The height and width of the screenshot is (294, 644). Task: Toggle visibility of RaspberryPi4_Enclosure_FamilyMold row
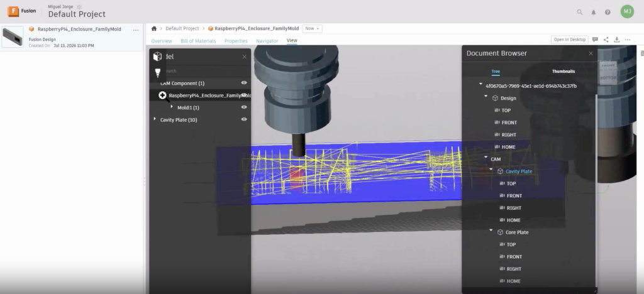coord(244,95)
